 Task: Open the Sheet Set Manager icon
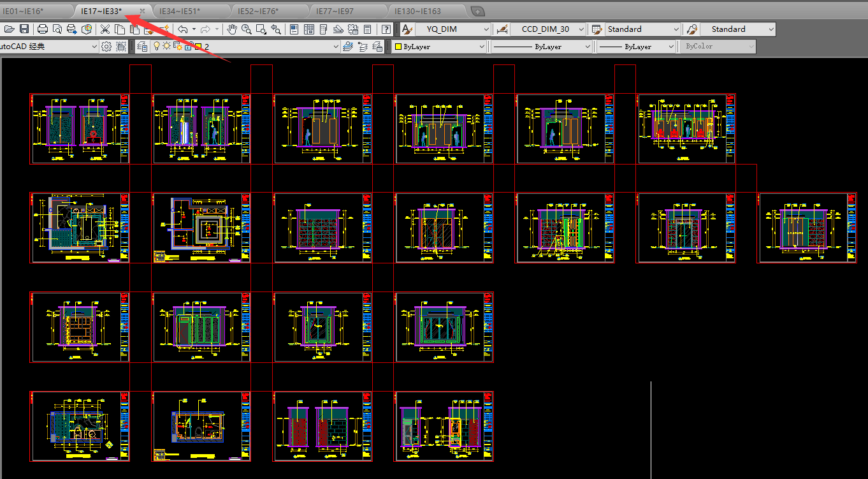pos(338,29)
